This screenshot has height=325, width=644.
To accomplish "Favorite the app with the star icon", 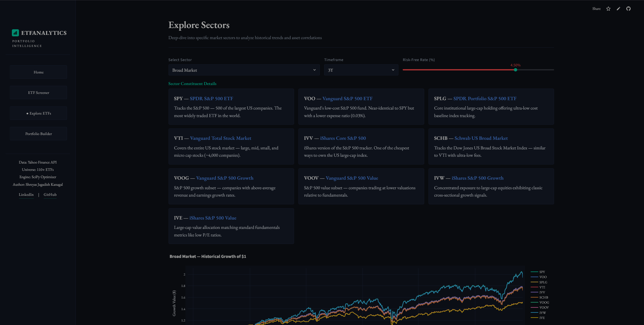I will click(608, 9).
